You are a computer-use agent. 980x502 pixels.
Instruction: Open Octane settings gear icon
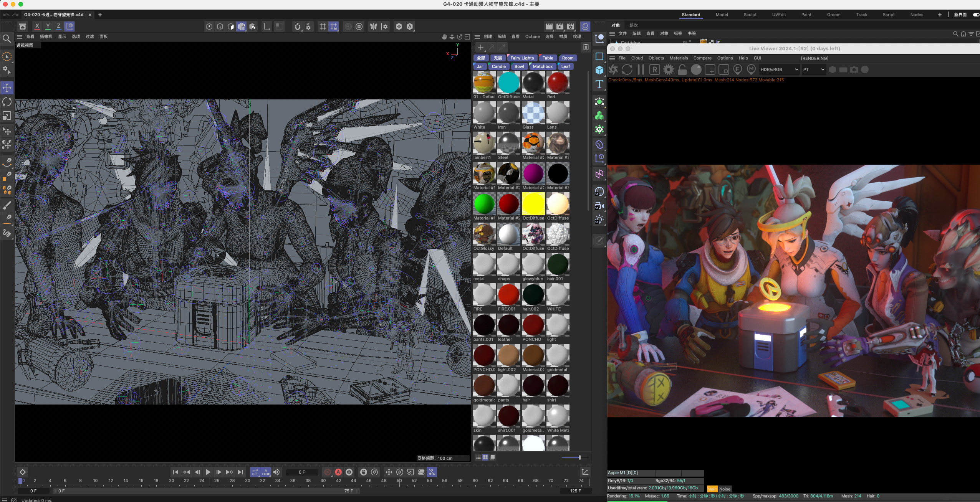[669, 69]
